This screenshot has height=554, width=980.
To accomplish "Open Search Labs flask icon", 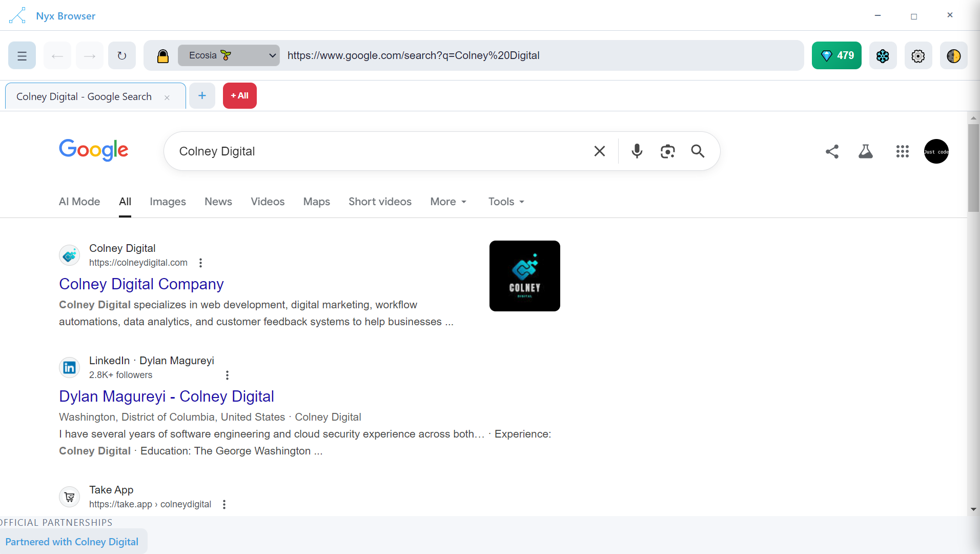I will (866, 151).
